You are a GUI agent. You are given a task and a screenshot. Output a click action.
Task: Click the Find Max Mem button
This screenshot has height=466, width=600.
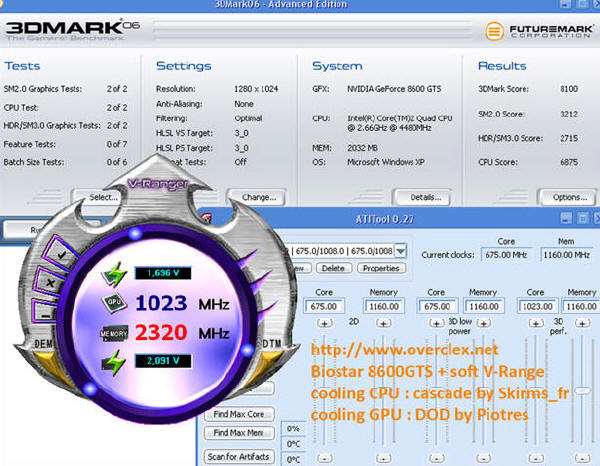(x=239, y=433)
